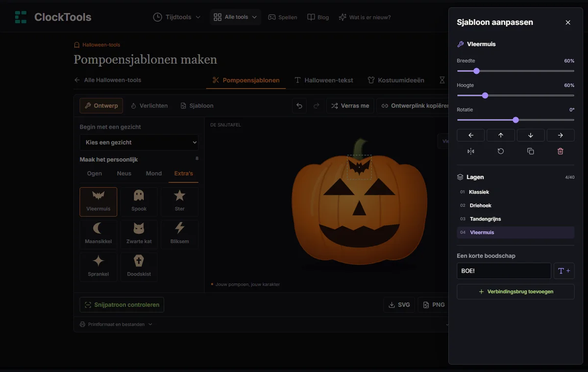Mirror the Vleermuis shape horizontally
The image size is (588, 372).
coord(471,151)
